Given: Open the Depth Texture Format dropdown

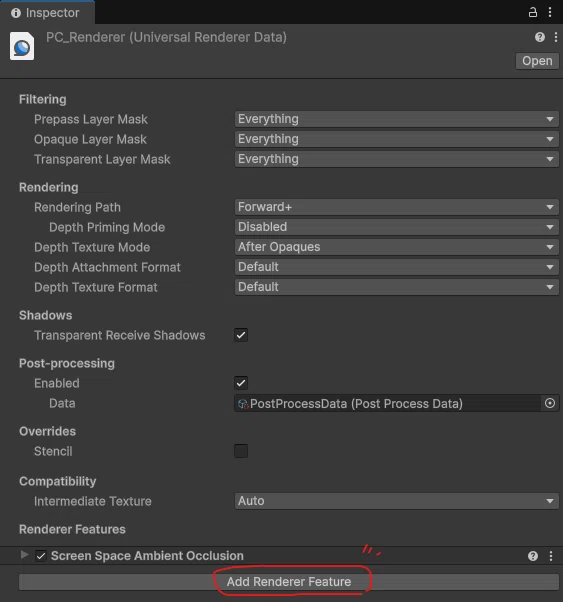Looking at the screenshot, I should coord(396,287).
